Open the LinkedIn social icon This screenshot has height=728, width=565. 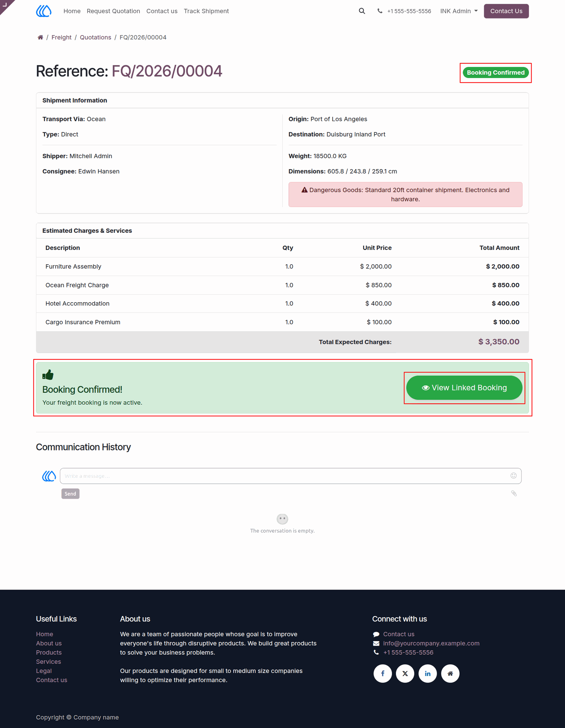427,673
